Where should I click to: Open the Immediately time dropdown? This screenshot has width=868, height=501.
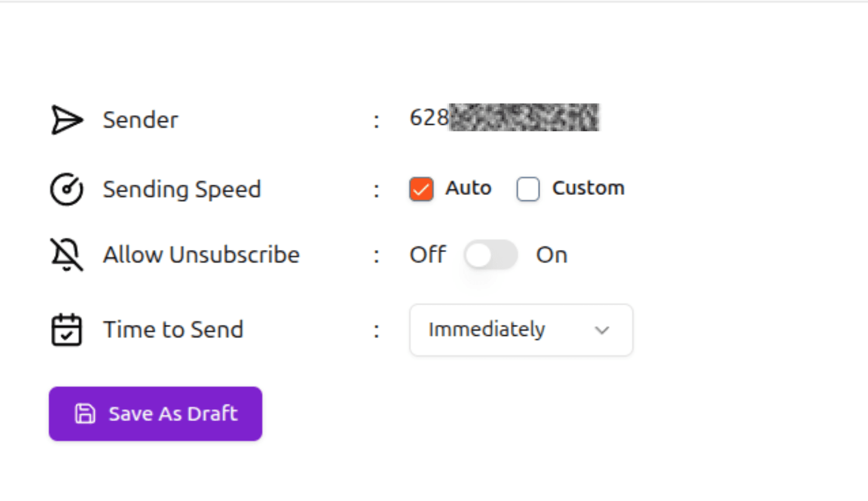coord(521,330)
